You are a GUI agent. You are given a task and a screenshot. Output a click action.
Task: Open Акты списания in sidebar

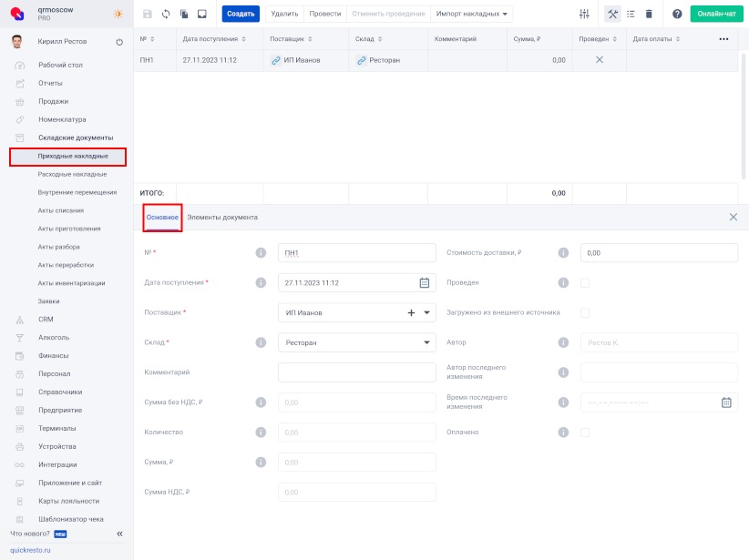click(61, 210)
